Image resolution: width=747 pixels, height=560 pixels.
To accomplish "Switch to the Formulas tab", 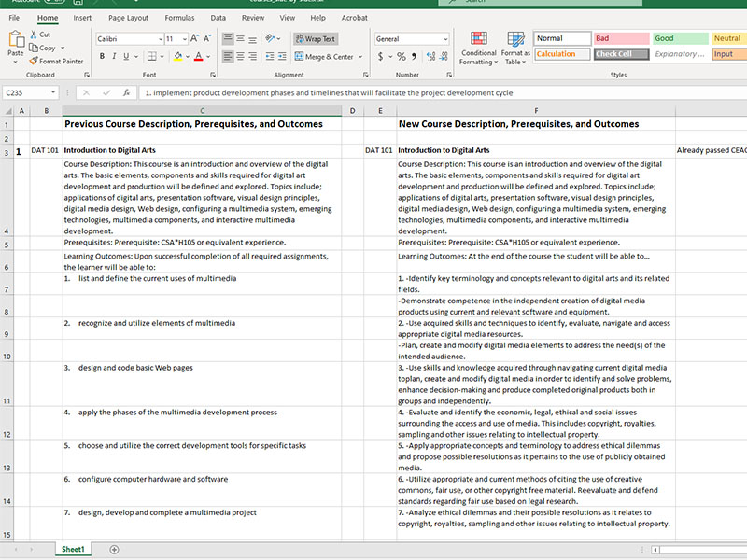I will click(179, 18).
